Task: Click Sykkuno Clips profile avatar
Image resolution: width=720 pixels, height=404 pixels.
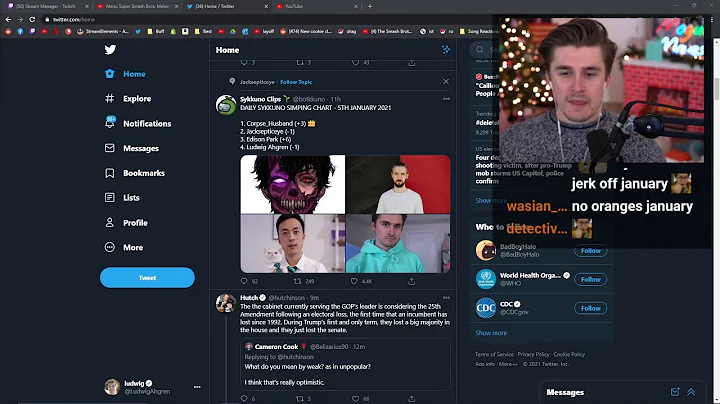Action: (x=226, y=105)
